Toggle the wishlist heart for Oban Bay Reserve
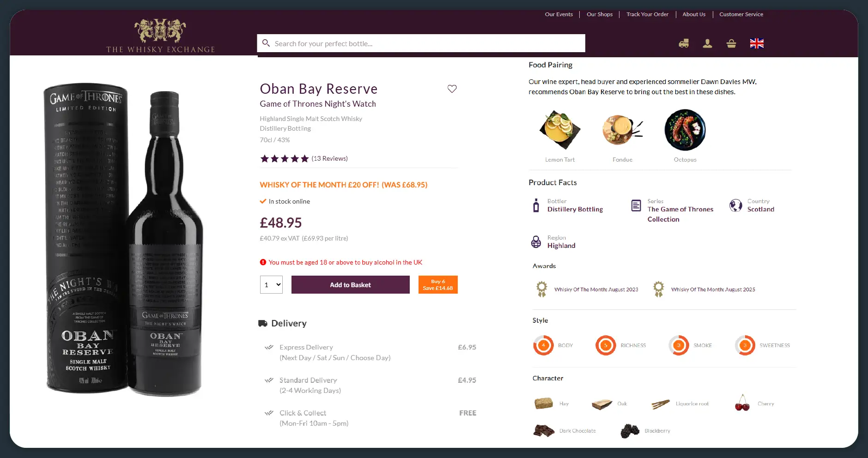 click(x=452, y=89)
